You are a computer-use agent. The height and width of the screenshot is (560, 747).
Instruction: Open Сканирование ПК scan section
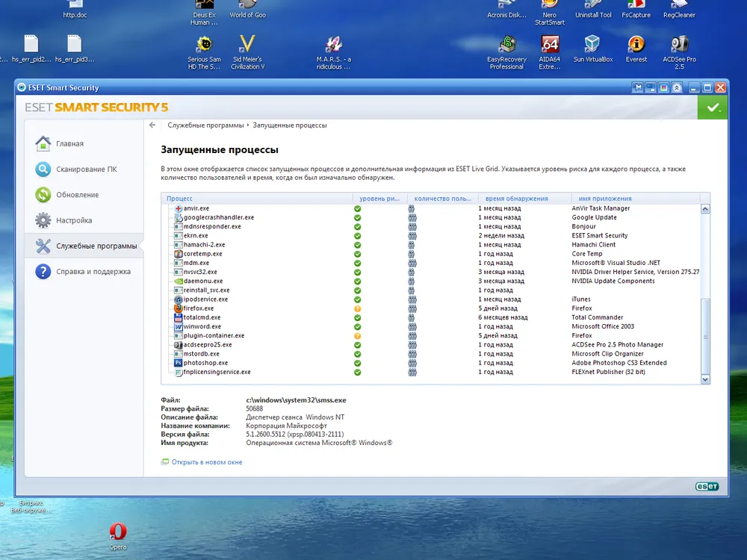86,169
